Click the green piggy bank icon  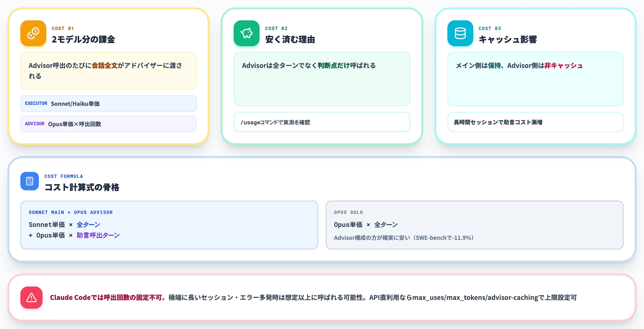coord(247,33)
